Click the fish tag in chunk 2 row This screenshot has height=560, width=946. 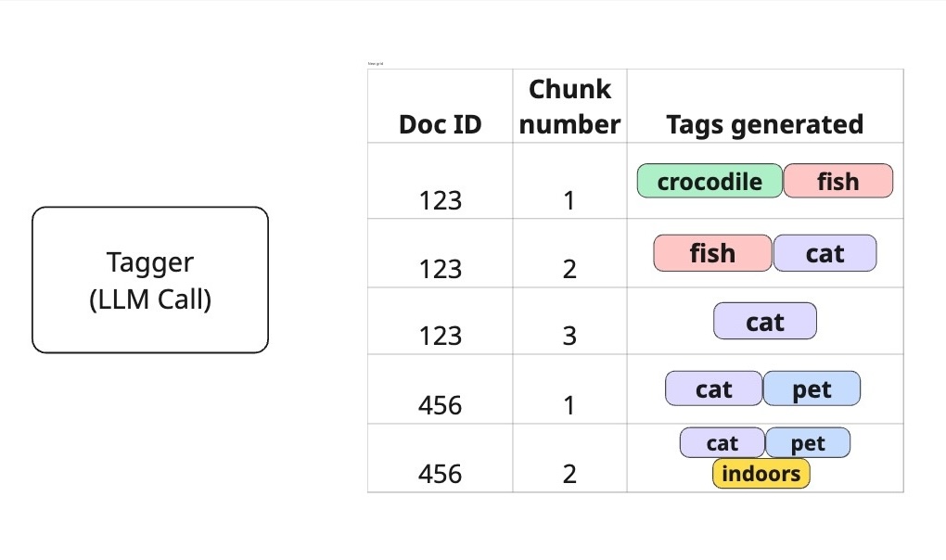point(712,253)
